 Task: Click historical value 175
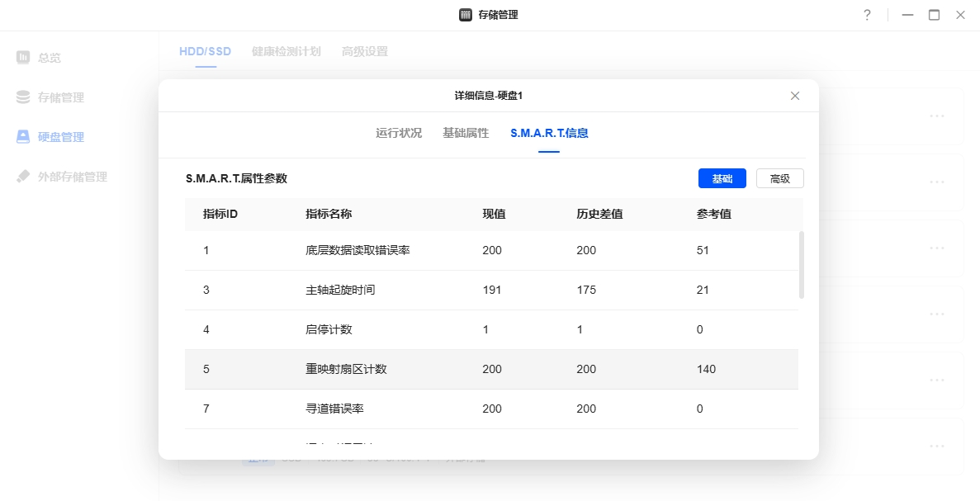(x=586, y=290)
